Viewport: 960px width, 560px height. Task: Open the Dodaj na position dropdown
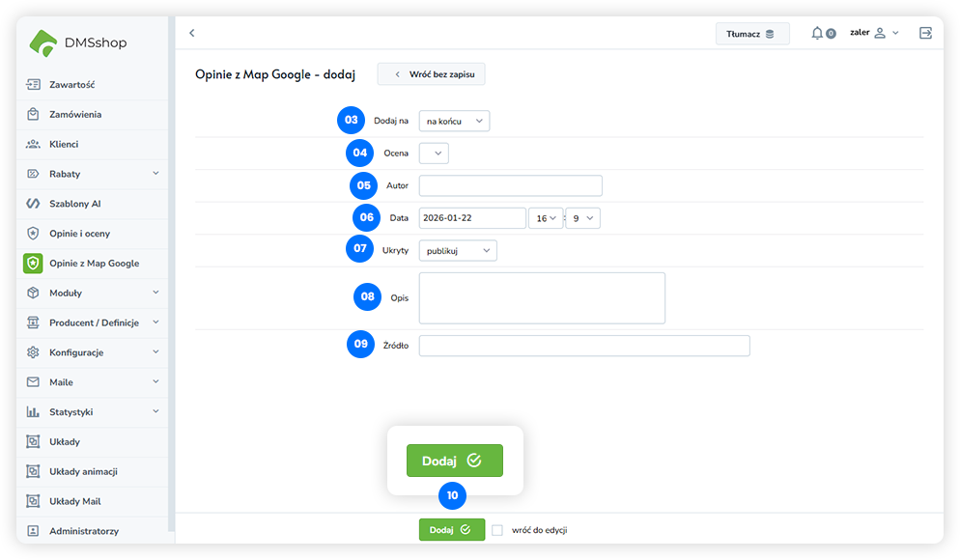[x=454, y=121]
